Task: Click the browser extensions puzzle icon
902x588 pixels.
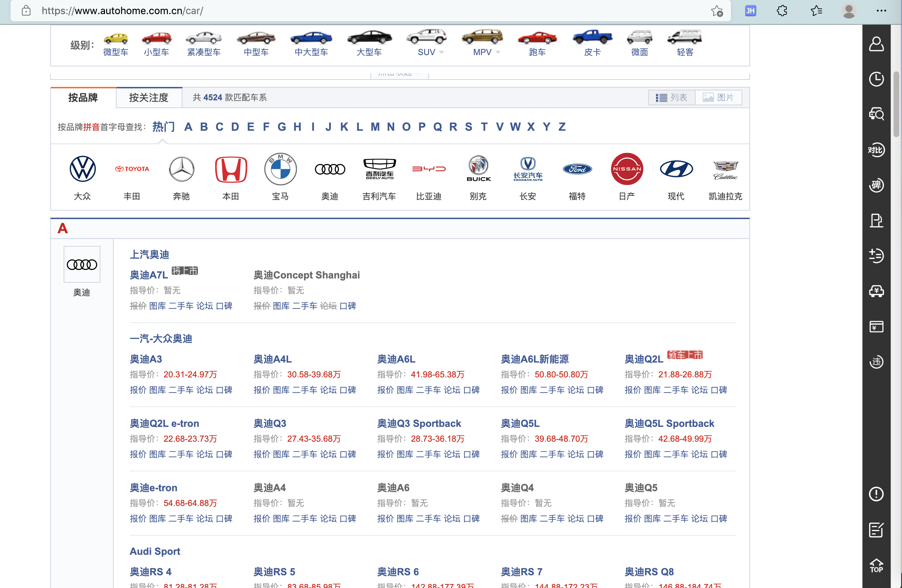Action: pos(782,11)
